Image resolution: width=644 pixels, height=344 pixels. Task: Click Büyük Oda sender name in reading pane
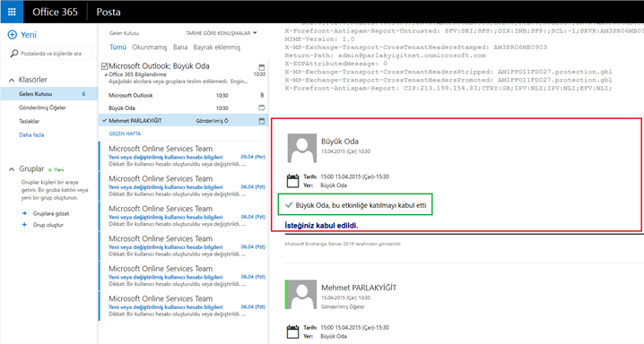pyautogui.click(x=340, y=141)
